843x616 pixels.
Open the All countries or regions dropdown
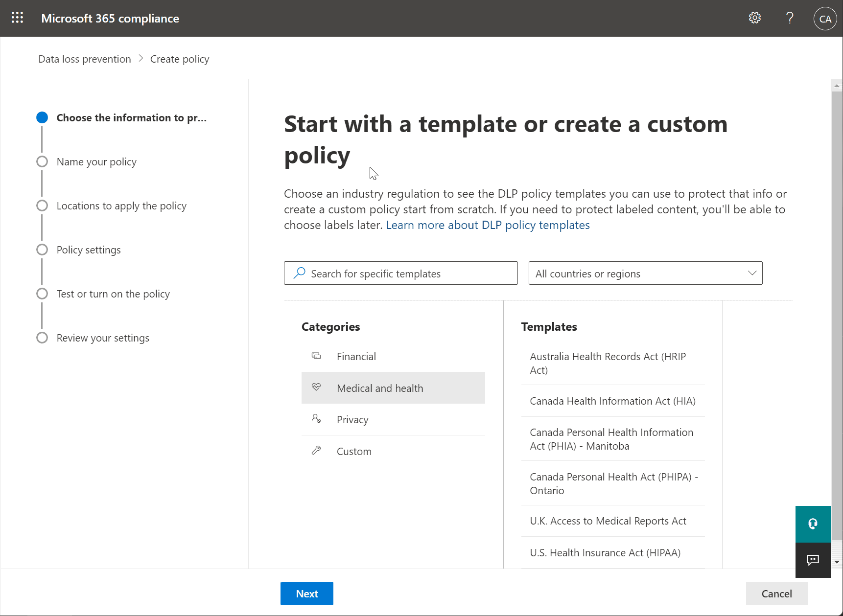coord(645,273)
